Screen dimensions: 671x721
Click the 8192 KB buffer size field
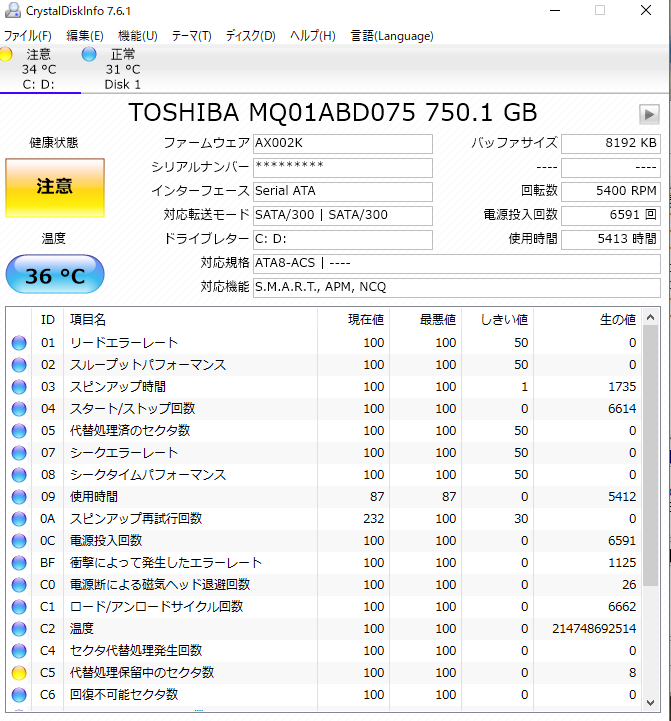(611, 143)
